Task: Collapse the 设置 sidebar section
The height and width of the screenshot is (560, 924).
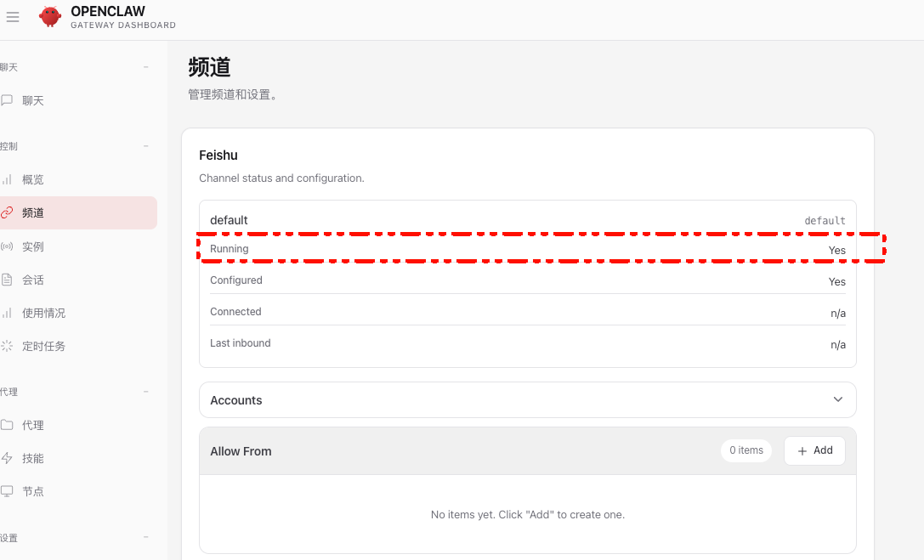Action: click(x=145, y=537)
